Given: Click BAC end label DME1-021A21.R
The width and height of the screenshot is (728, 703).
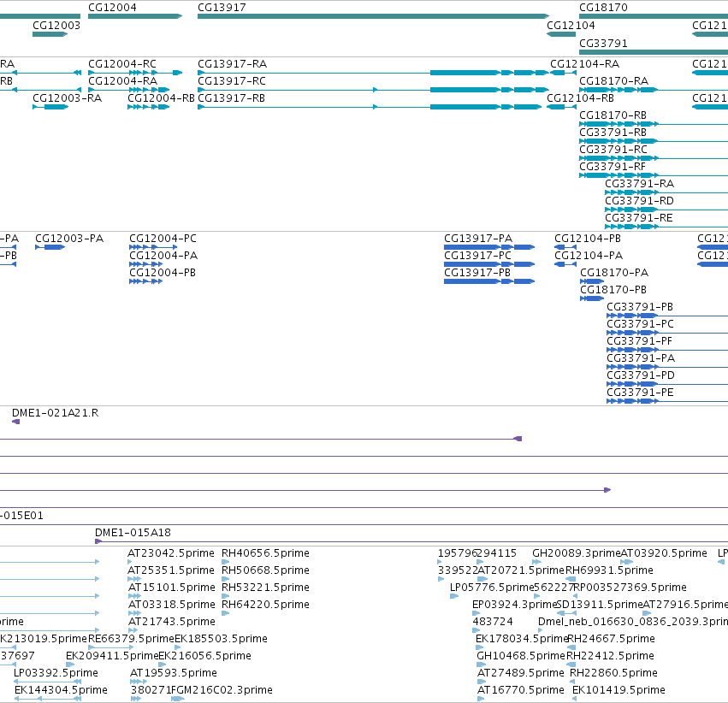Looking at the screenshot, I should coord(56,413).
